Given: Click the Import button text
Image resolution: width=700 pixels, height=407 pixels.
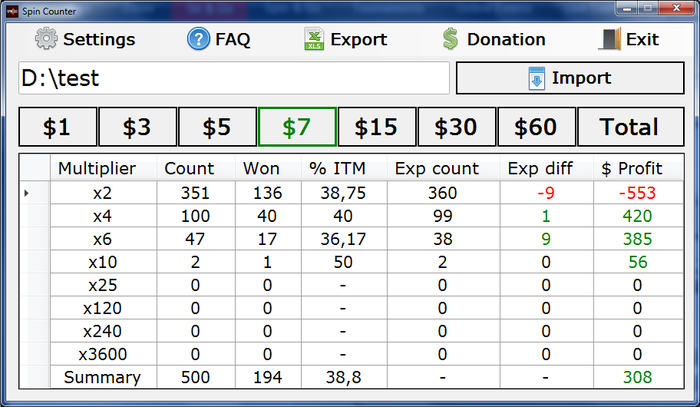Looking at the screenshot, I should 581,78.
